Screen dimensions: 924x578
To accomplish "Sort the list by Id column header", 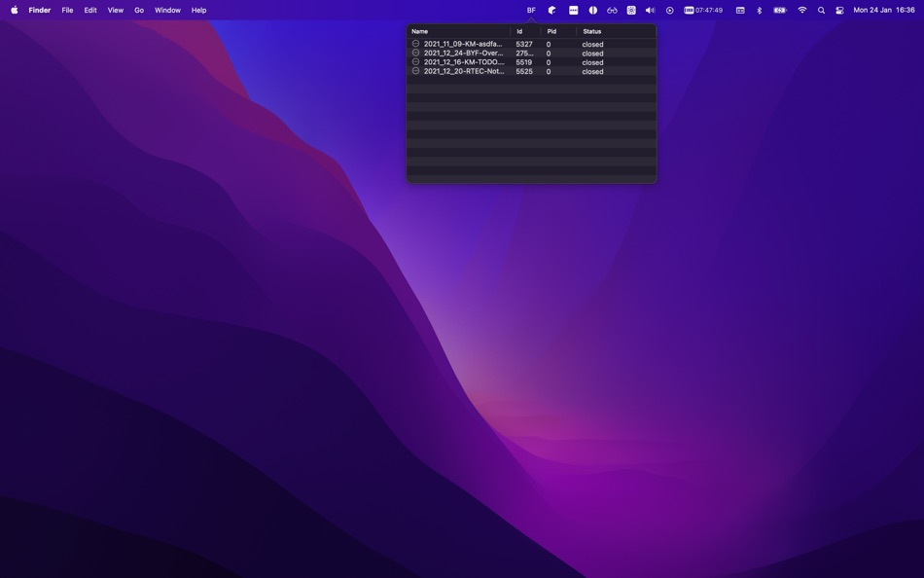I will coord(525,31).
